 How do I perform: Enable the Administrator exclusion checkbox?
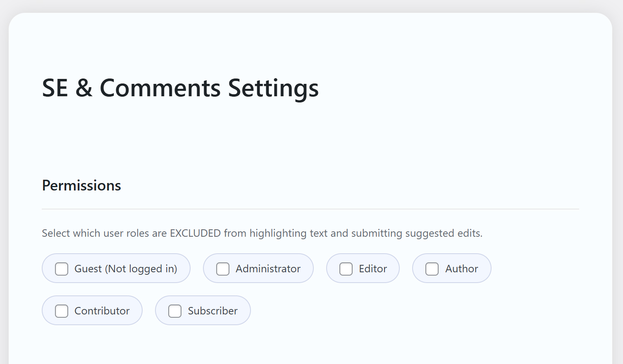(223, 269)
